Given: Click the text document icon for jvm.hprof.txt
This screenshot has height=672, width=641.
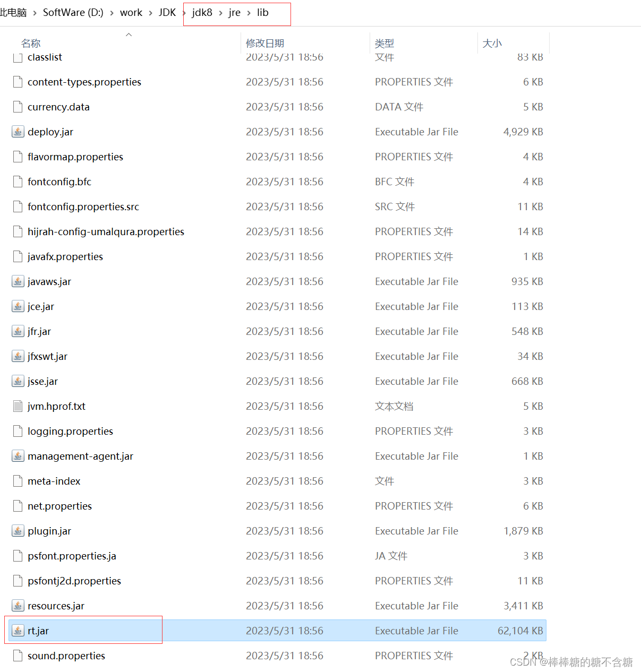Looking at the screenshot, I should [18, 406].
